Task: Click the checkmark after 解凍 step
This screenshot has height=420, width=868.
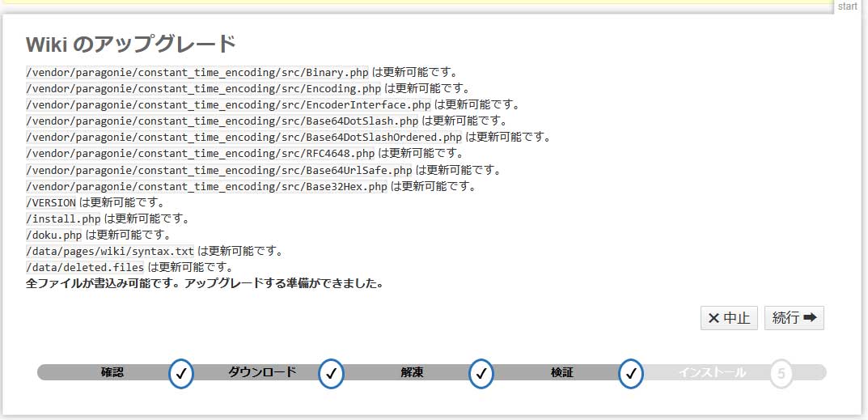Action: [x=481, y=373]
